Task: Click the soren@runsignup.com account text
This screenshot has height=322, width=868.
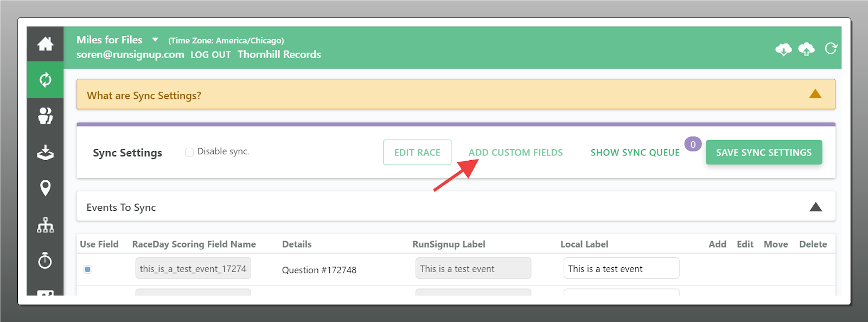Action: [130, 54]
